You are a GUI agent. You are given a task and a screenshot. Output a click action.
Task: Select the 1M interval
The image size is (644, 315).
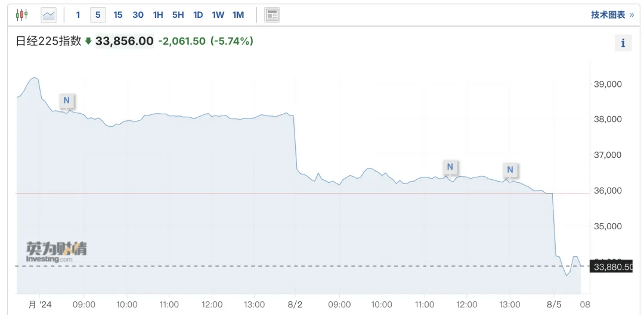(238, 15)
